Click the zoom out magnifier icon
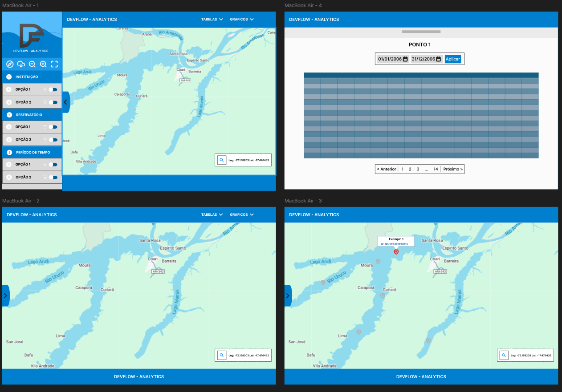This screenshot has width=562, height=392. [x=32, y=64]
